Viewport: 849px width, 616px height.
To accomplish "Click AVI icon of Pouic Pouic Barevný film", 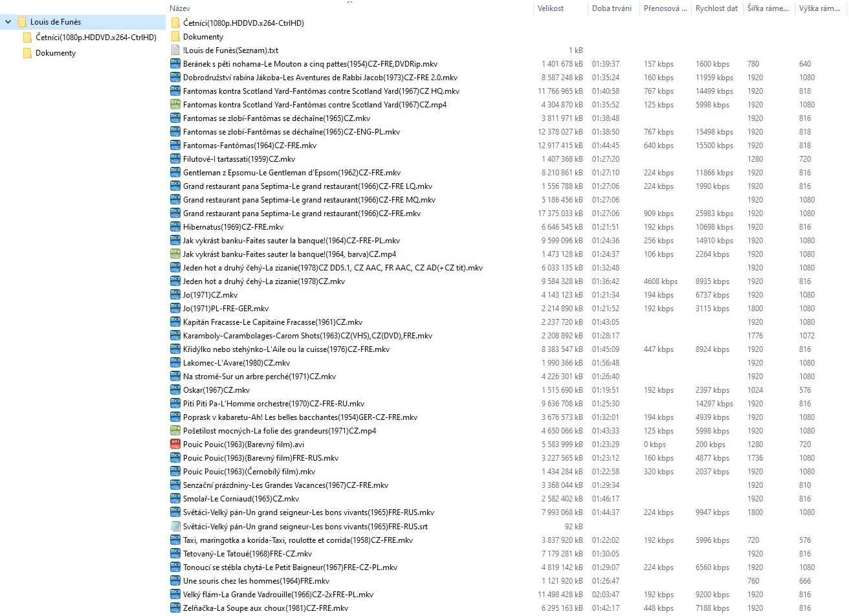I will [175, 445].
